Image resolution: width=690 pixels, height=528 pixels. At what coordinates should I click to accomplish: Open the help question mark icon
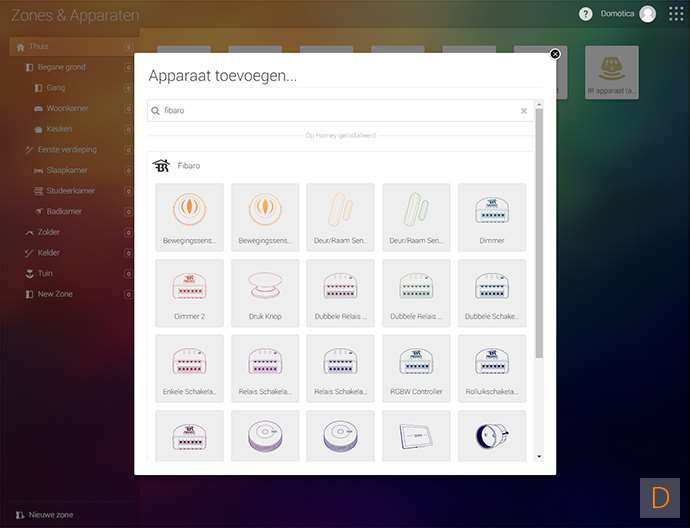(x=585, y=14)
